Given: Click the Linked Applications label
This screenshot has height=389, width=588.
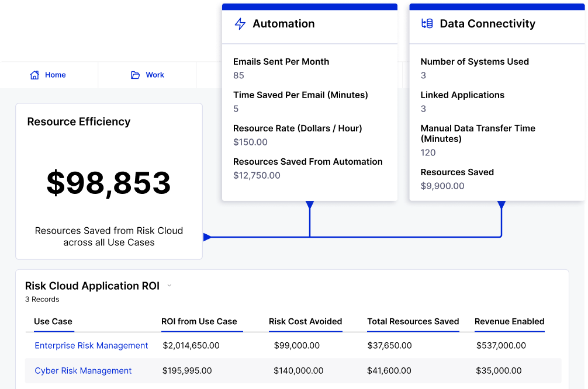Looking at the screenshot, I should pos(462,95).
